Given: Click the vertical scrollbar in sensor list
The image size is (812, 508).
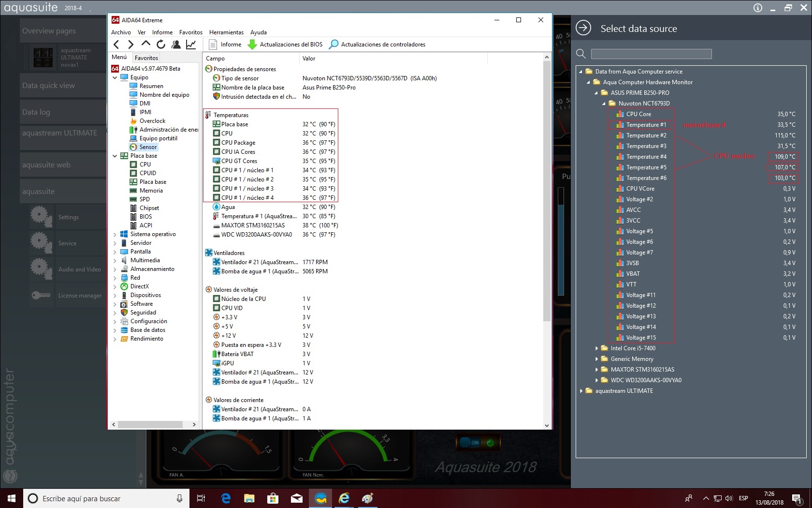Looking at the screenshot, I should tap(547, 194).
